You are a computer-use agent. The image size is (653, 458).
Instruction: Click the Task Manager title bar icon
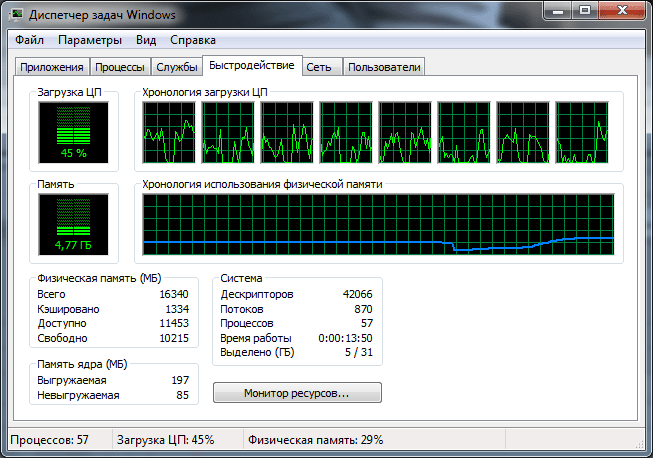16,15
